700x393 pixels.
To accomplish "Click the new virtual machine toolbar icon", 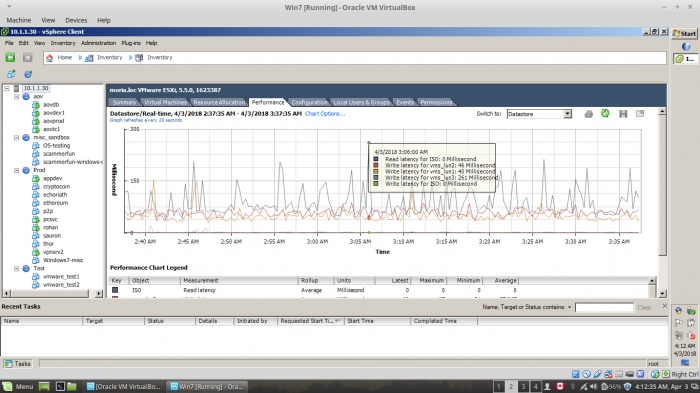I will point(11,74).
